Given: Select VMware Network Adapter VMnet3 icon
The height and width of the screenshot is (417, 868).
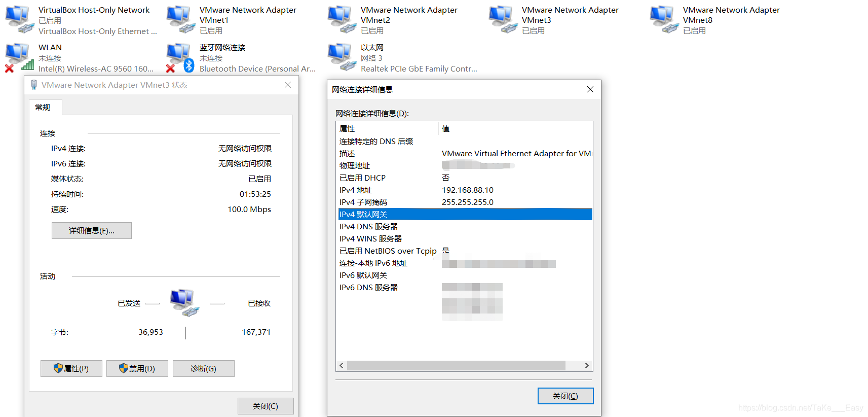Looking at the screenshot, I should [x=503, y=19].
